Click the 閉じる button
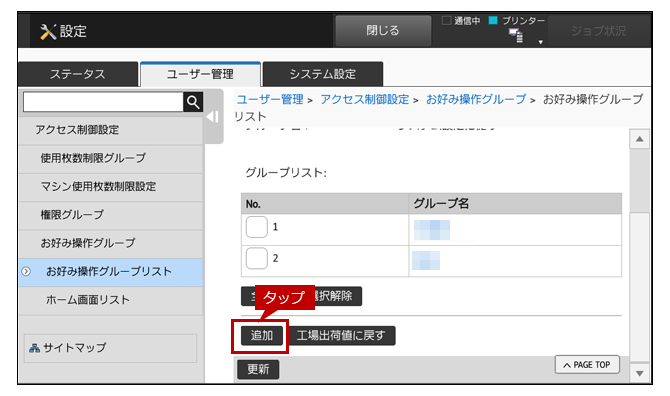Viewport: 670px width, 396px height. tap(383, 30)
